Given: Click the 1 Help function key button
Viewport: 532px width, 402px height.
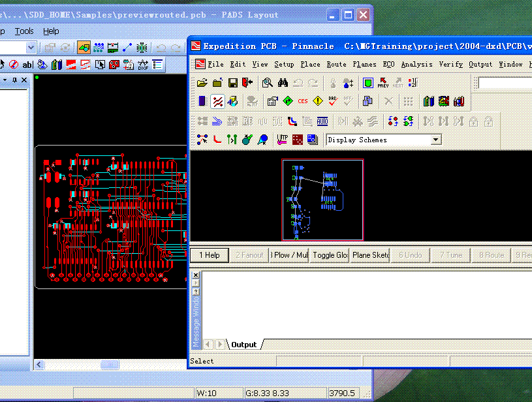Looking at the screenshot, I should [210, 255].
